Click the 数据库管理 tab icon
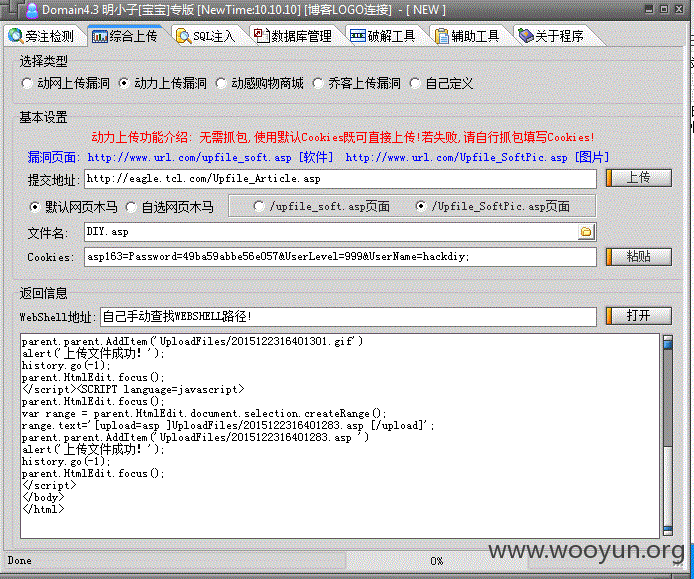This screenshot has height=579, width=694. pyautogui.click(x=262, y=35)
